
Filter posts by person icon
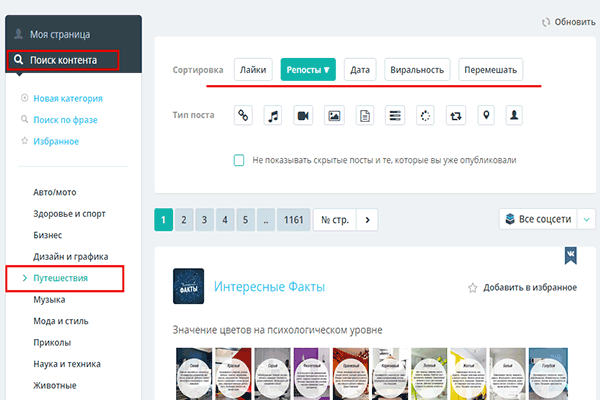(x=516, y=115)
